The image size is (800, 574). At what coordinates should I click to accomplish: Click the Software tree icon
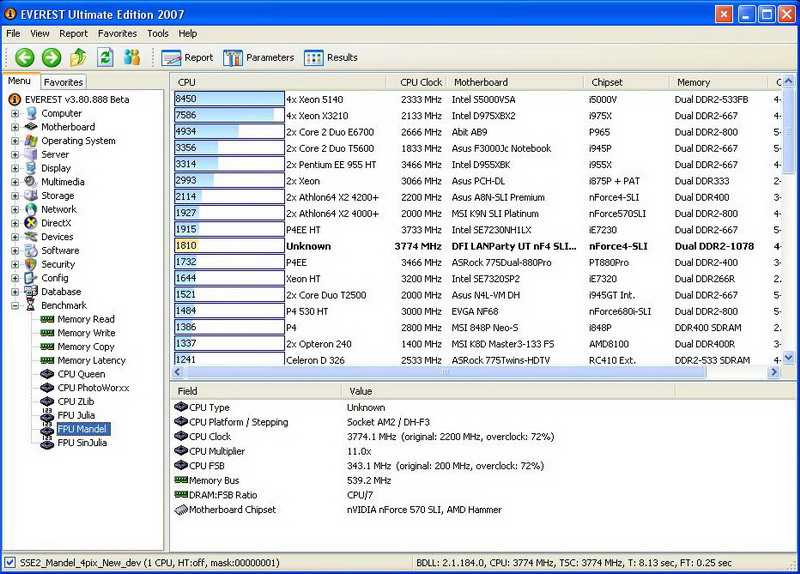click(x=31, y=251)
